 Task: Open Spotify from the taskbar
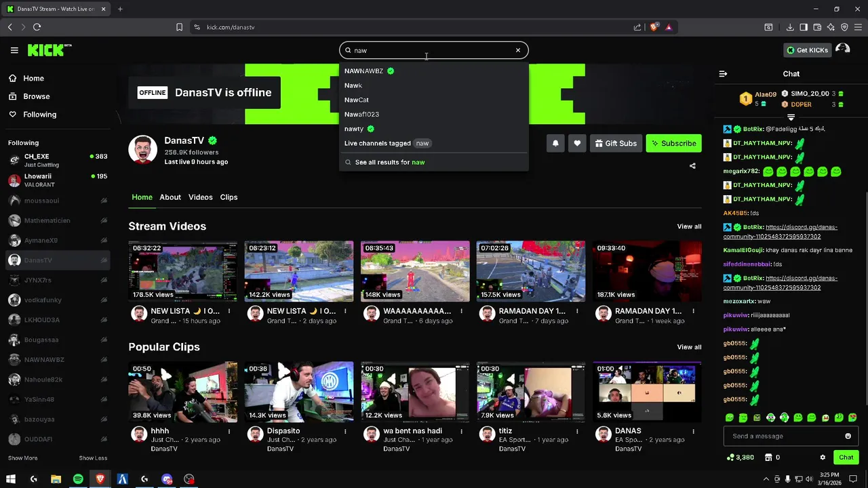[x=78, y=479]
